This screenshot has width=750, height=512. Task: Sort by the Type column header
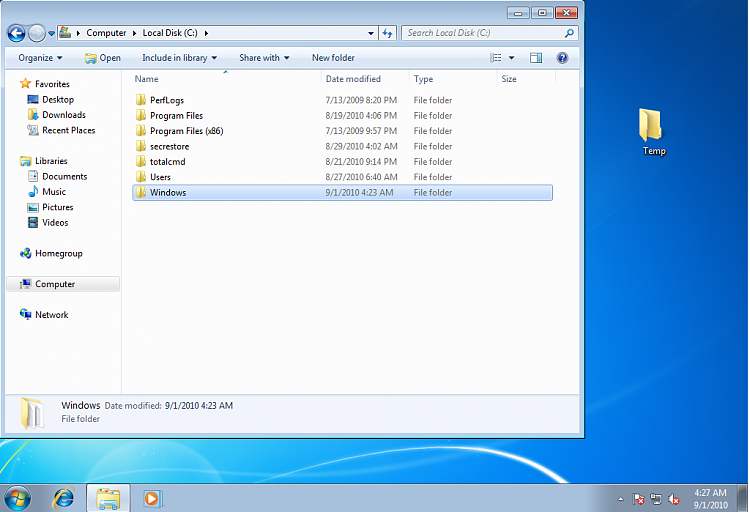(453, 79)
